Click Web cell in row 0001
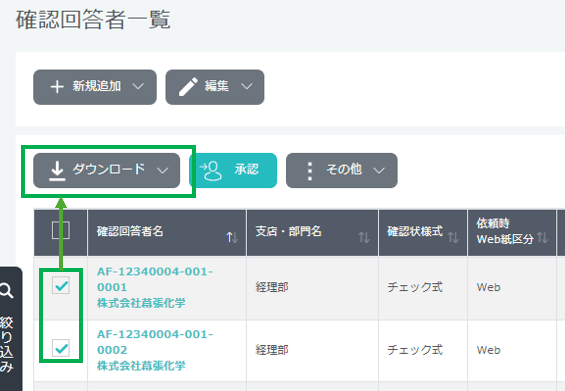Screen dimensions: 565x391 pyautogui.click(x=489, y=287)
